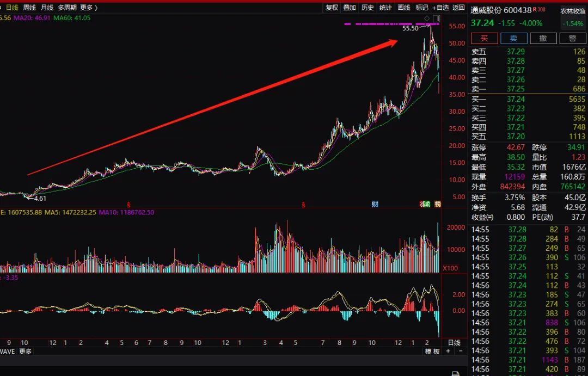Add stock with +自选 button
This screenshot has width=588, height=376.
pos(440,8)
